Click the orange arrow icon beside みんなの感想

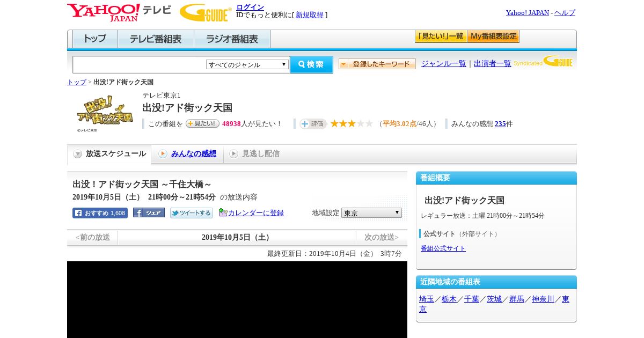163,154
